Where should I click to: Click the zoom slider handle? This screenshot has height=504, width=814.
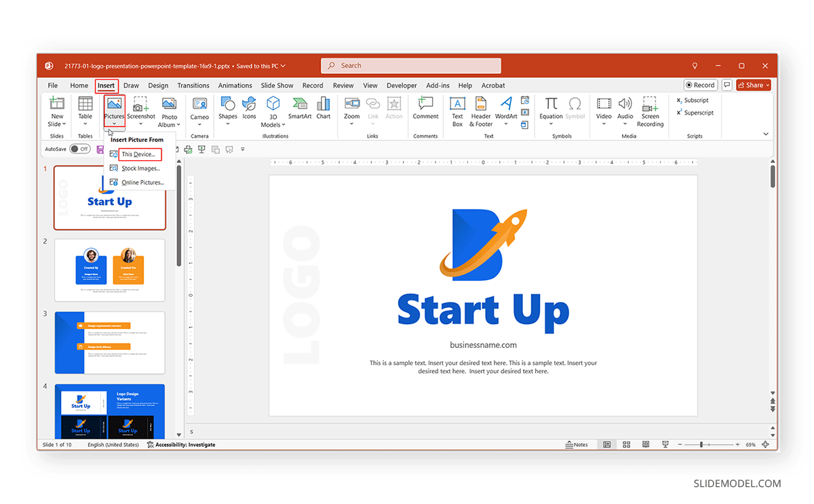[701, 445]
